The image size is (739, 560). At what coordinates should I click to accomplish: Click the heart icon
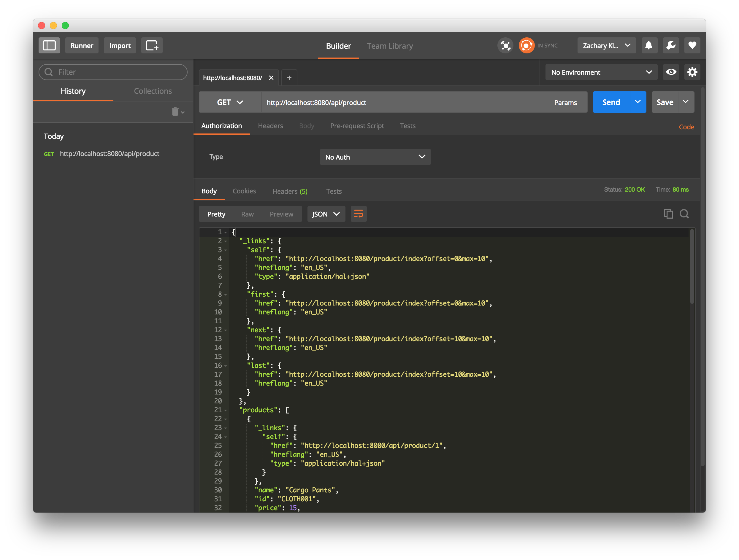(x=692, y=45)
